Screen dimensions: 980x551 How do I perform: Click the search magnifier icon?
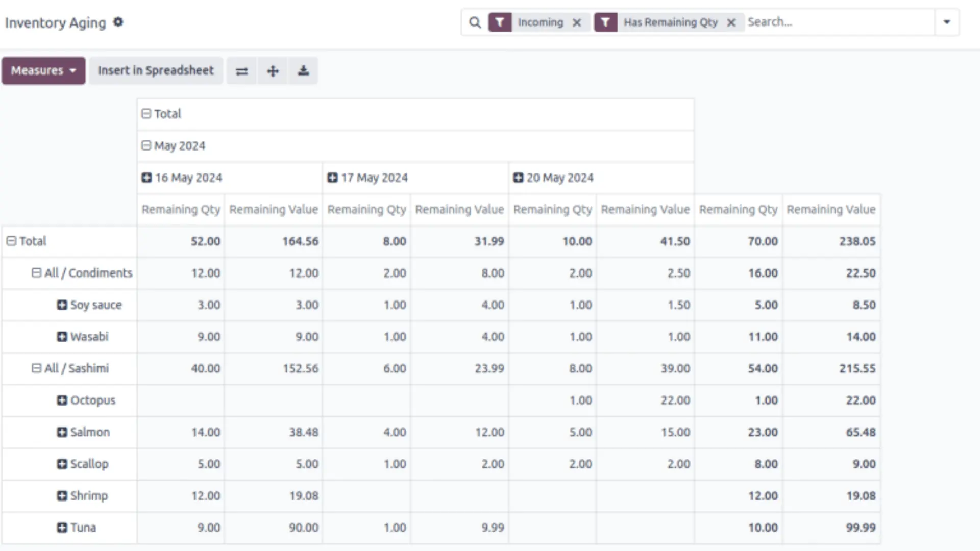pyautogui.click(x=475, y=22)
